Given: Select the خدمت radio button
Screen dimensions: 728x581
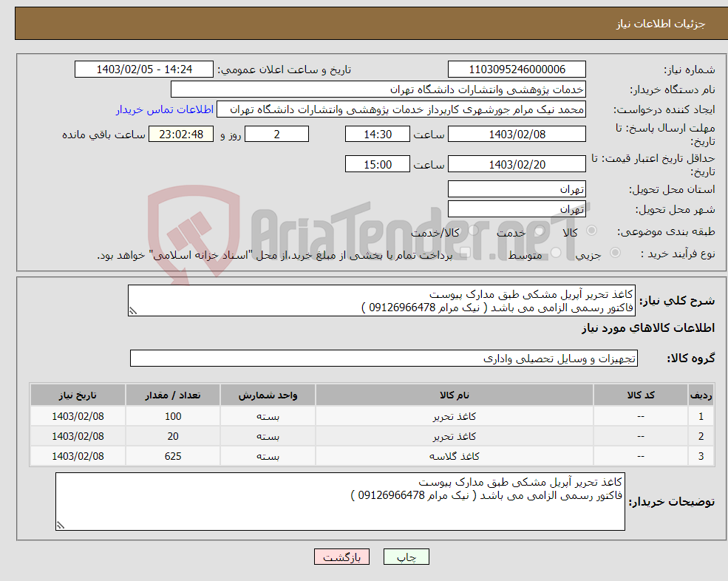Looking at the screenshot, I should tap(539, 231).
